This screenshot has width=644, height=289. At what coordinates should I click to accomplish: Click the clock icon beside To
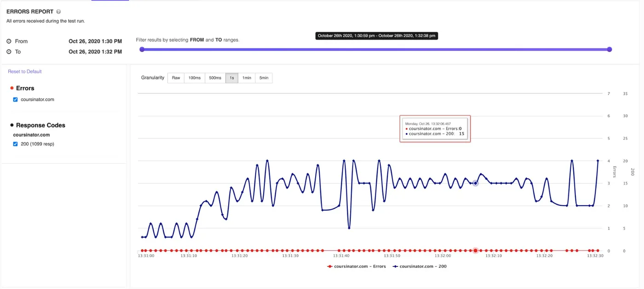click(x=9, y=52)
